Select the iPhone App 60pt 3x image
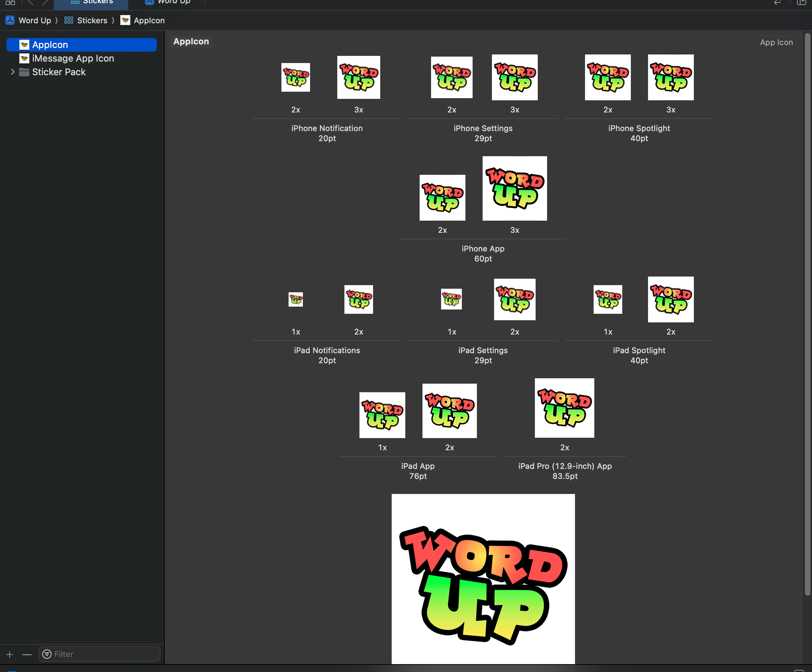Viewport: 812px width, 672px height. point(514,188)
